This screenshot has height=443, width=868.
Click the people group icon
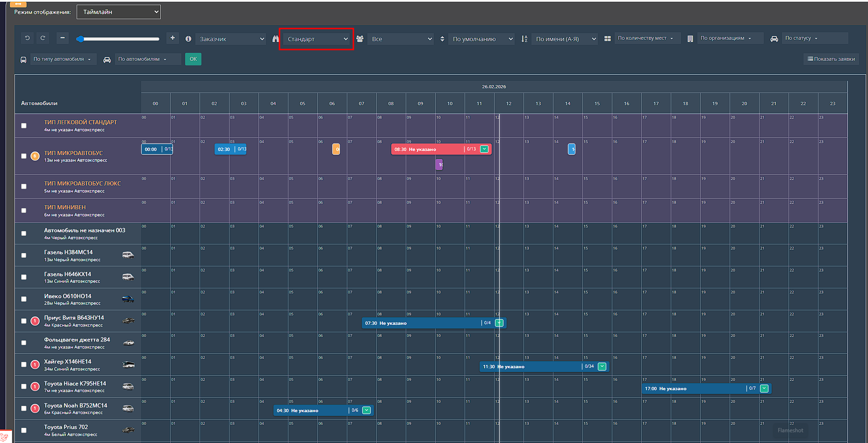(360, 39)
